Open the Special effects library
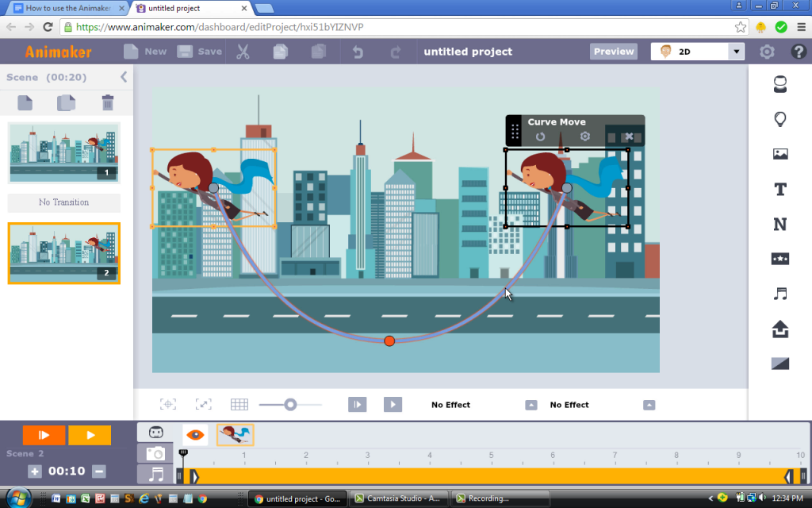 point(780,259)
